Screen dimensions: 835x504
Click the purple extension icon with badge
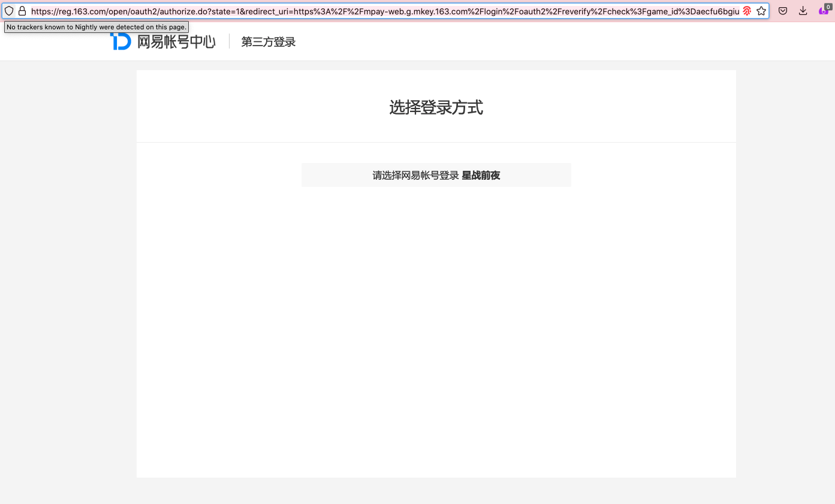(825, 10)
